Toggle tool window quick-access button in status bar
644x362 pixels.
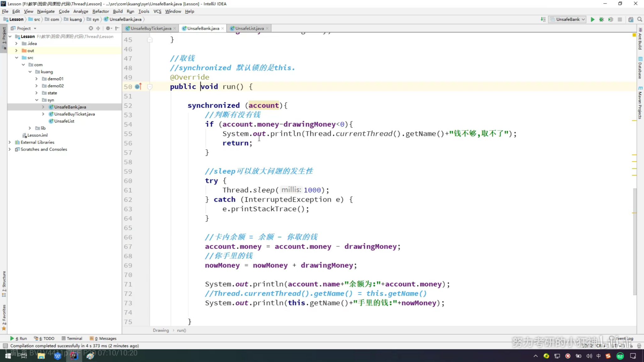5,346
